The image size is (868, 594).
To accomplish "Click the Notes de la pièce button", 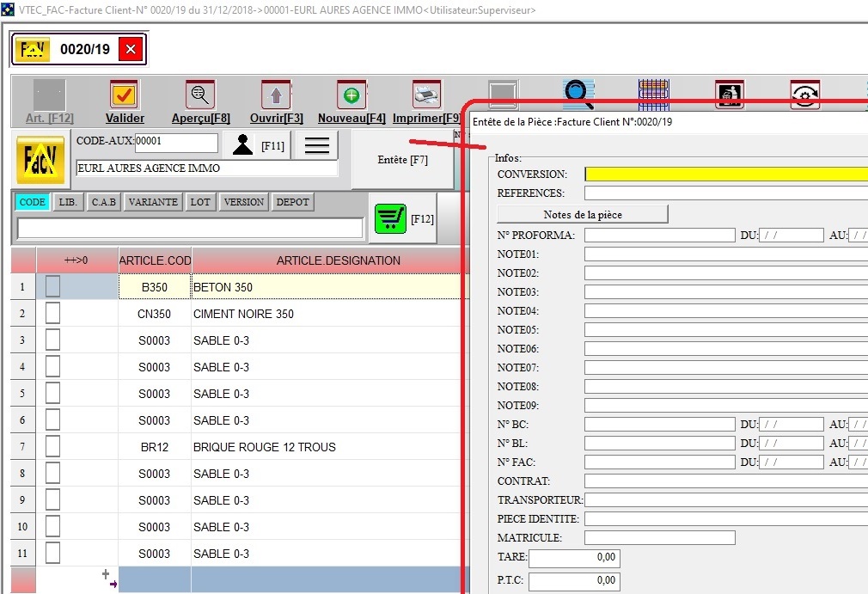I will [582, 214].
